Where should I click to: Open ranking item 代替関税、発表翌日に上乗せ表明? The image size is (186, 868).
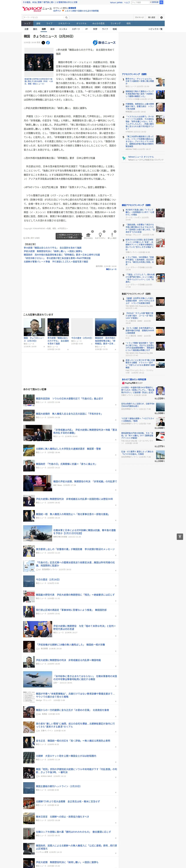[140, 106]
